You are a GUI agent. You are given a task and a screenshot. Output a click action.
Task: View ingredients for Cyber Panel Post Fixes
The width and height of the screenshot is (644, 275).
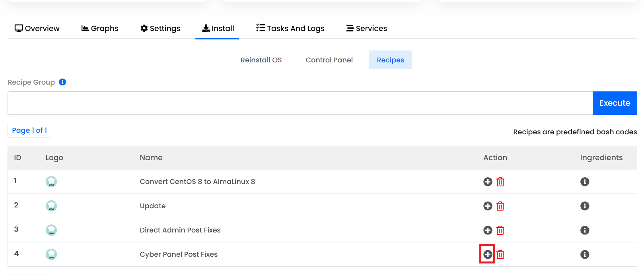point(585,254)
